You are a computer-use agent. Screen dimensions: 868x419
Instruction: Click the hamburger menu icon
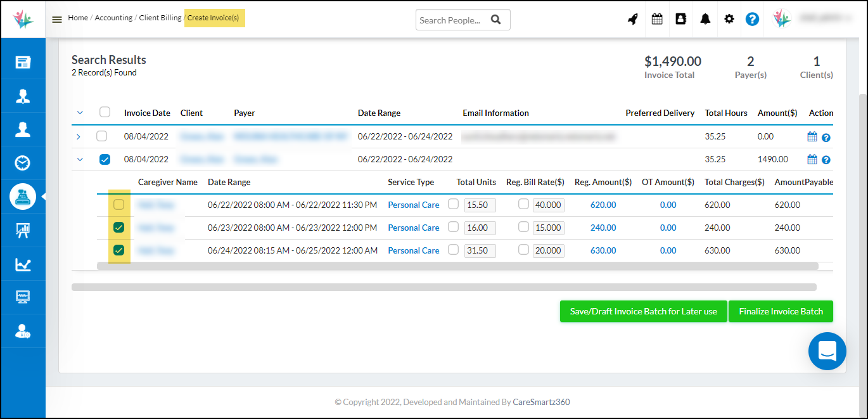(57, 19)
